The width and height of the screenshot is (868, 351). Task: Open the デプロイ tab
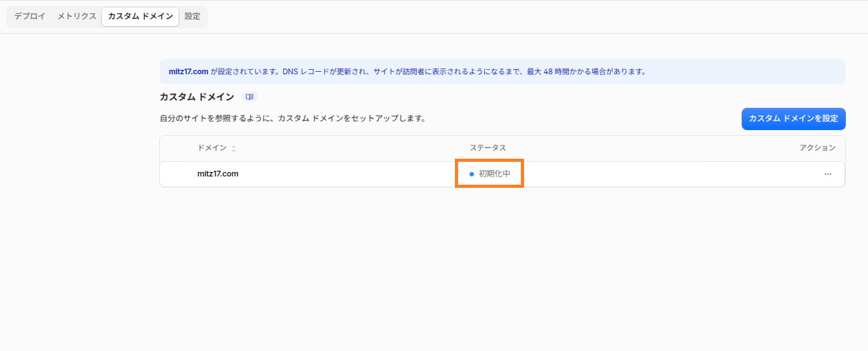pos(30,17)
